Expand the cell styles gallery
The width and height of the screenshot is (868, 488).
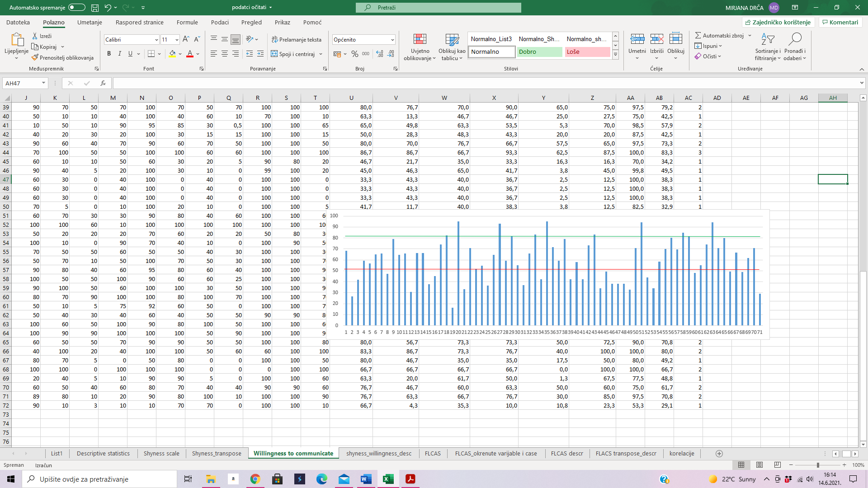[x=615, y=55]
